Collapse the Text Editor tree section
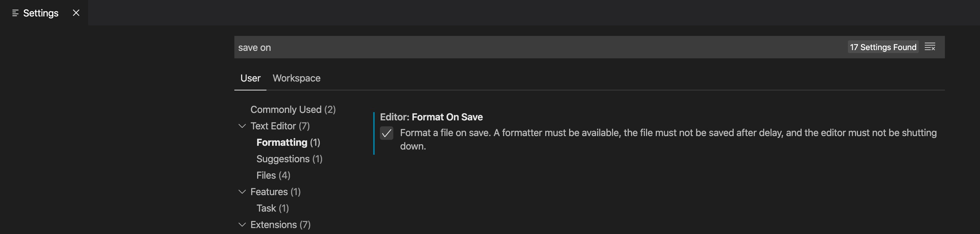 (x=242, y=126)
